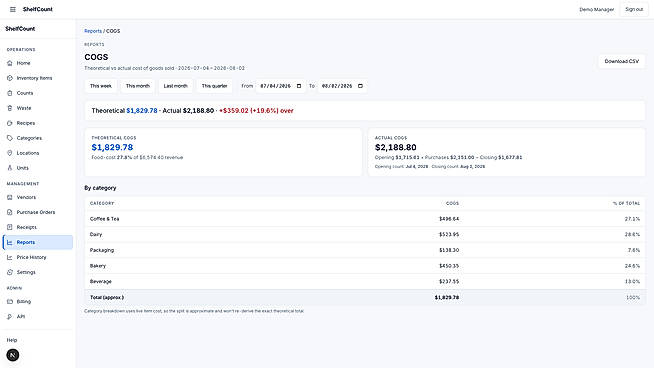Click the Receipts icon
654x368 pixels.
[x=10, y=227]
